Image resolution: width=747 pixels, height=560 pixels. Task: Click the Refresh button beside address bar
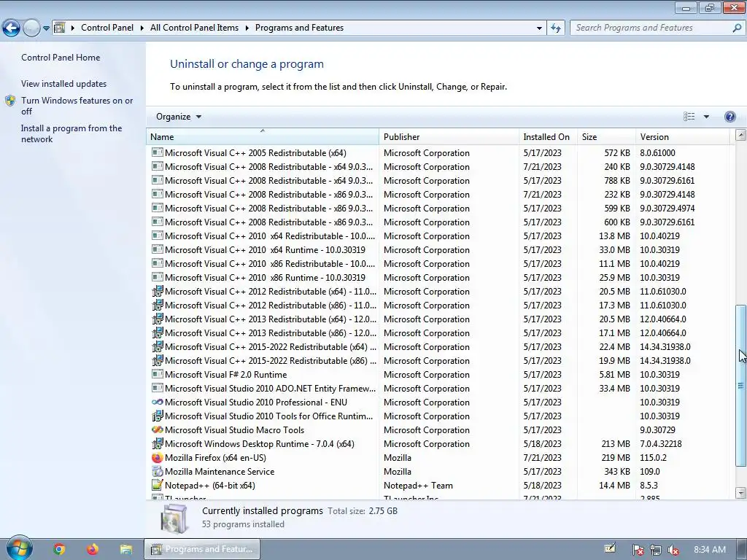555,28
